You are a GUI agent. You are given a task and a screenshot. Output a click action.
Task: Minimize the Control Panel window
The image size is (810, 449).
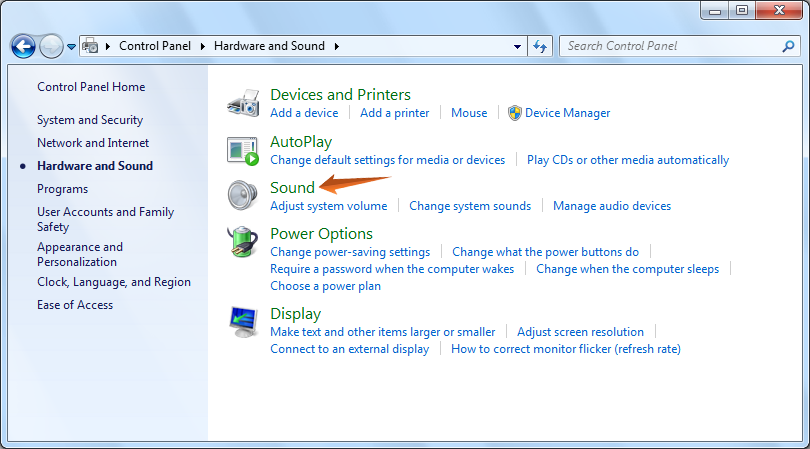(x=715, y=10)
